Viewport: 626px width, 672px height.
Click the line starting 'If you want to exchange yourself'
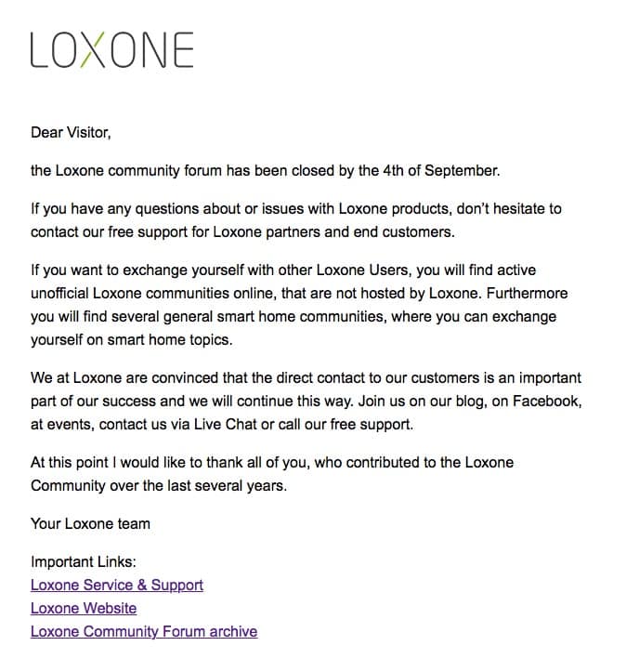pos(283,270)
